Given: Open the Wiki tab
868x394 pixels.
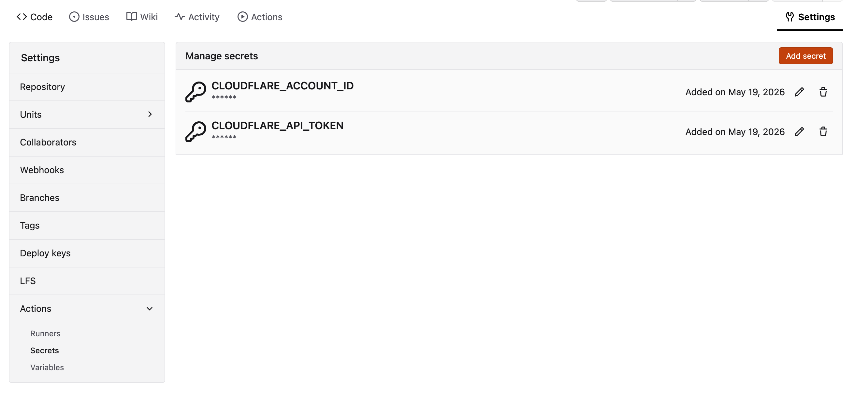Looking at the screenshot, I should click(142, 17).
